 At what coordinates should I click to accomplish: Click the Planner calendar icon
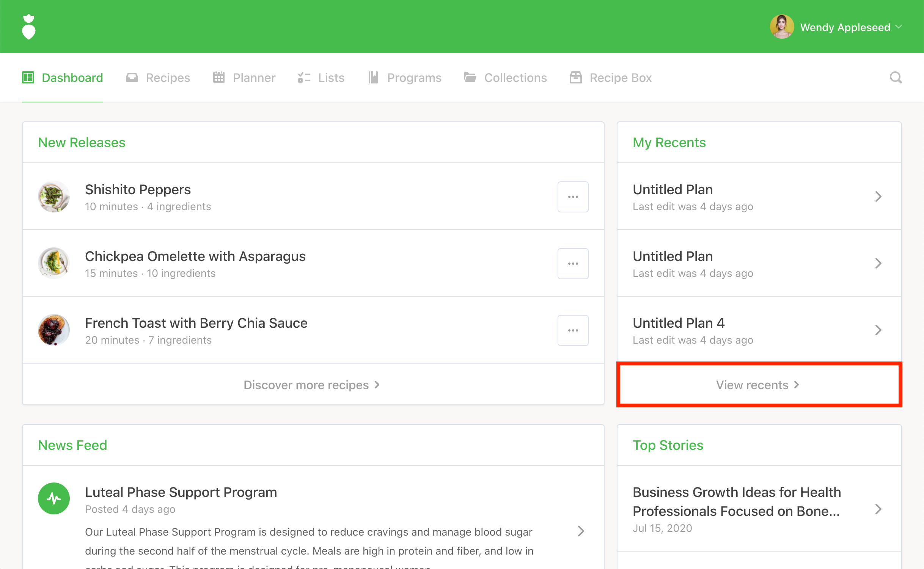[x=219, y=78]
